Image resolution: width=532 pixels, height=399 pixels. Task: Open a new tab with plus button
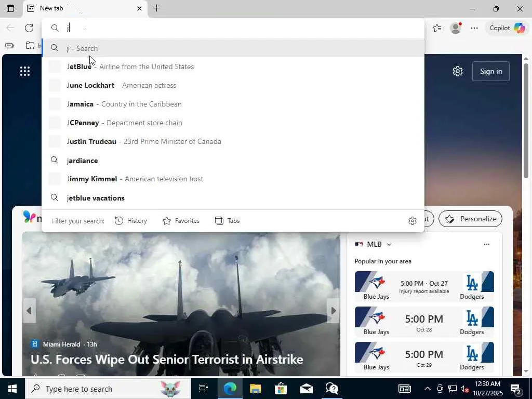(156, 8)
